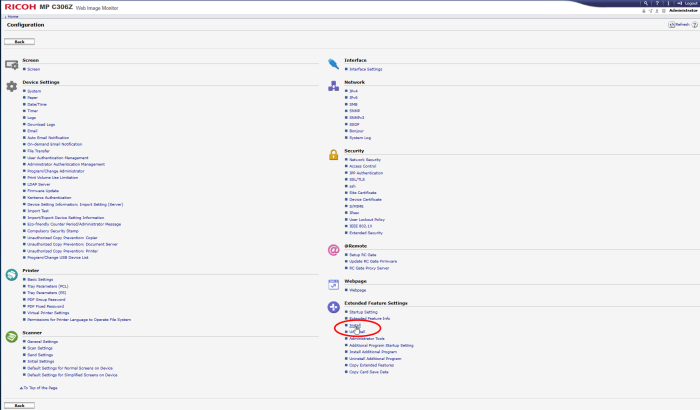The width and height of the screenshot is (700, 410).
Task: Click the Scanner section icon
Action: point(12,336)
